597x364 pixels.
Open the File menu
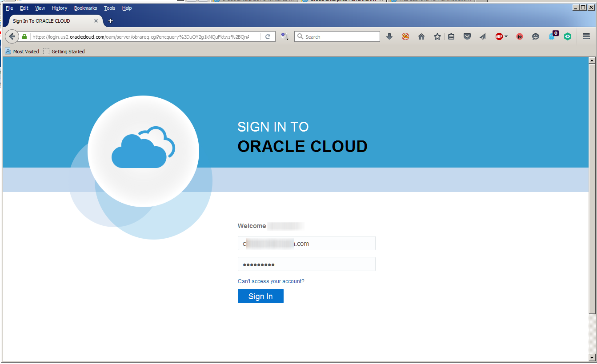coord(9,8)
